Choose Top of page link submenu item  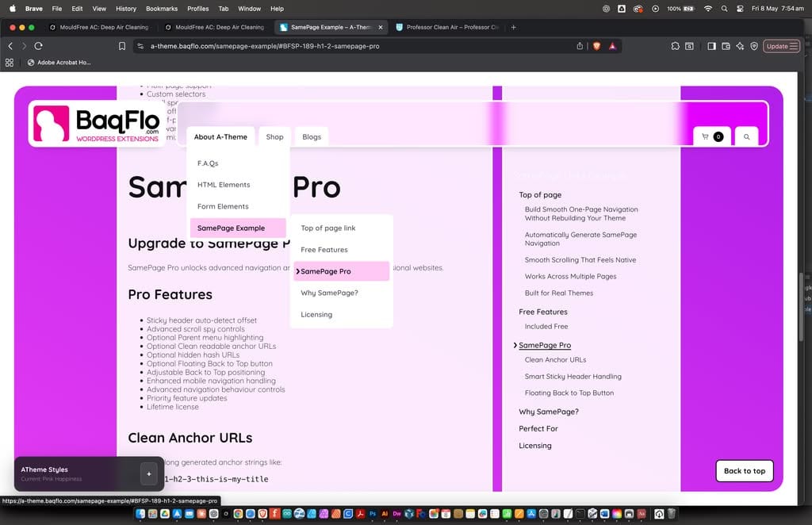(341, 228)
